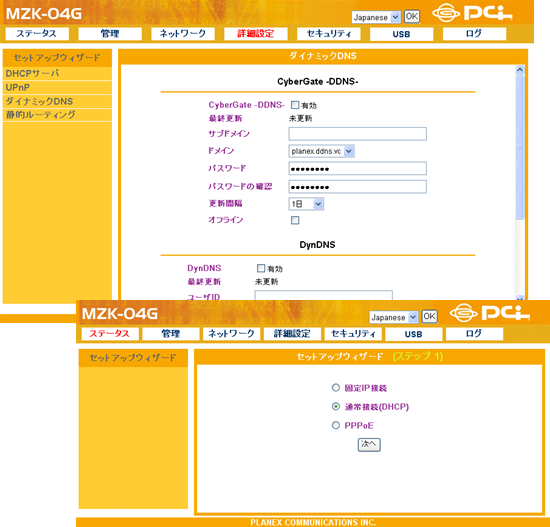550x527 pixels.
Task: Open the セキュリティ tab in the bottom window
Action: [353, 334]
